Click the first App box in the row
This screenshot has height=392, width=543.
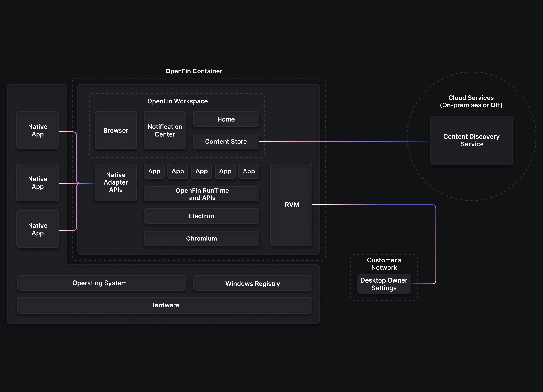coord(154,171)
